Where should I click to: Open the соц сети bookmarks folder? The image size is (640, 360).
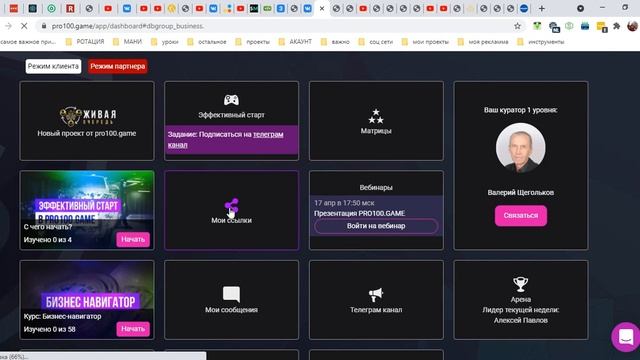(376, 42)
